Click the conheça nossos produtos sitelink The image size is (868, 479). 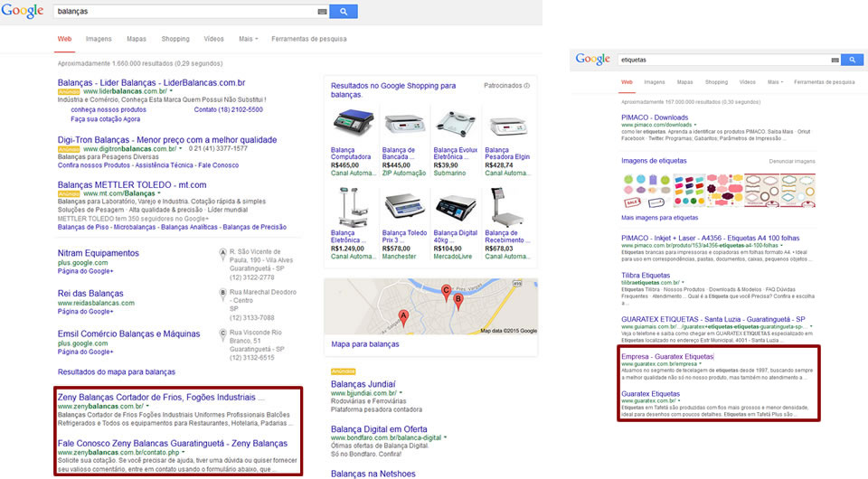(x=108, y=109)
